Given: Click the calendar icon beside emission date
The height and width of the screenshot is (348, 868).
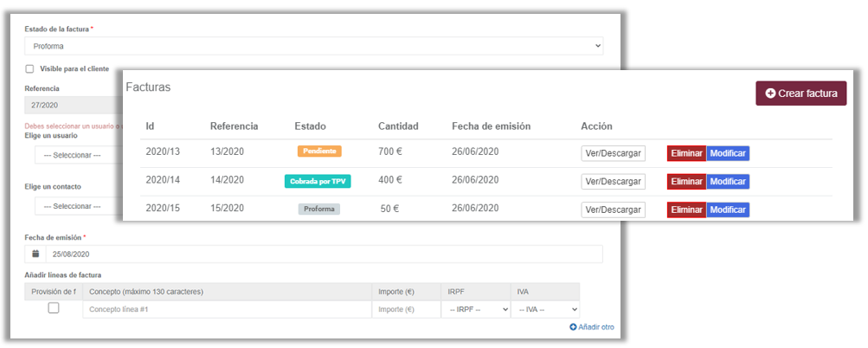Looking at the screenshot, I should (x=35, y=255).
